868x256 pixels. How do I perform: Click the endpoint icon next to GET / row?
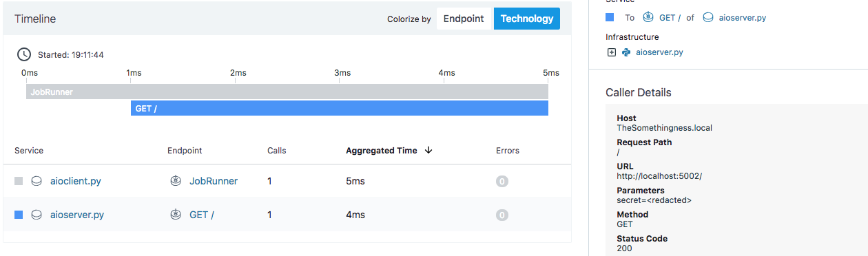pos(176,215)
